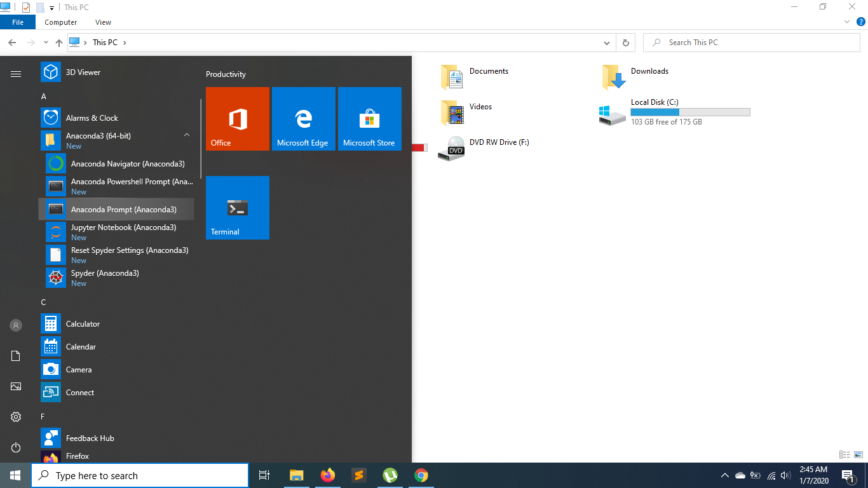
Task: Select Local Disk (C:) drive
Action: click(x=675, y=112)
